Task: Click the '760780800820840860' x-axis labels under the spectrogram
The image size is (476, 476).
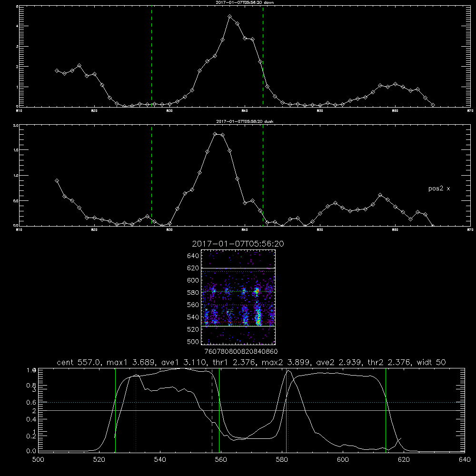Action: pyautogui.click(x=241, y=351)
